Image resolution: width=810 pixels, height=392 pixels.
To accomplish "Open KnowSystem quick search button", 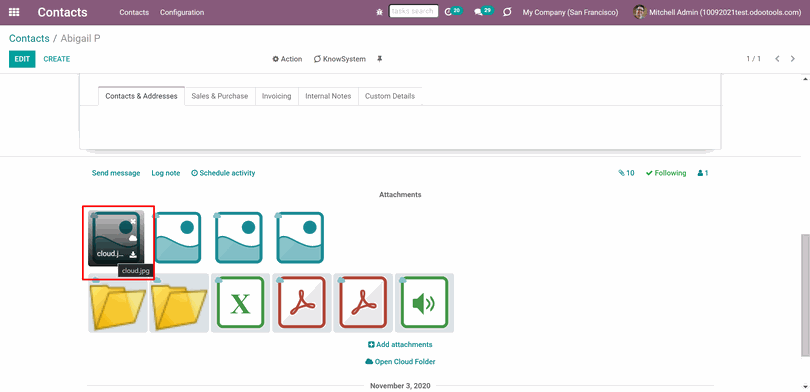I will 339,59.
